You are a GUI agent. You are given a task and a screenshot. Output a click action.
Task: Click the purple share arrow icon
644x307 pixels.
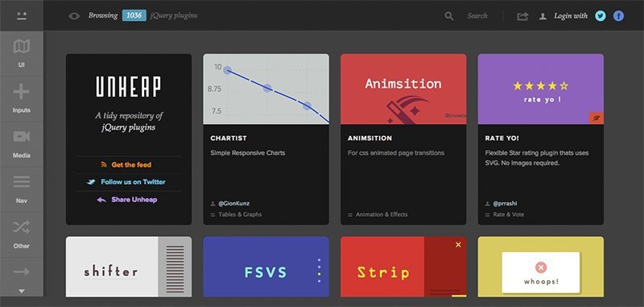click(x=101, y=200)
